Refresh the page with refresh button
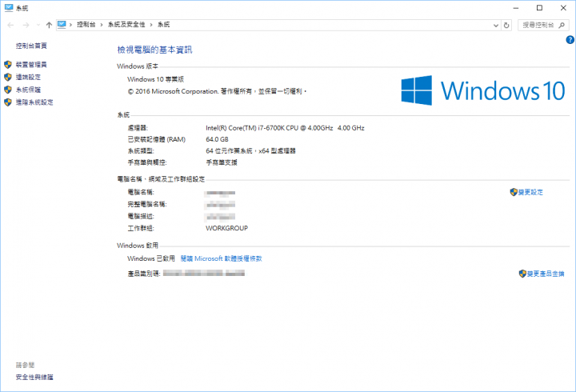This screenshot has height=392, width=576. click(x=506, y=25)
